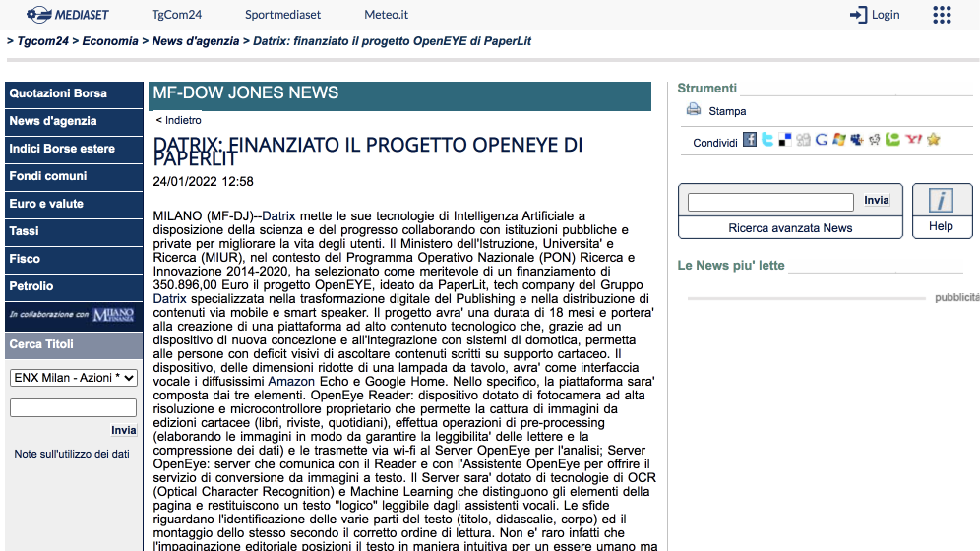Click the Strumenti section heading

click(706, 89)
